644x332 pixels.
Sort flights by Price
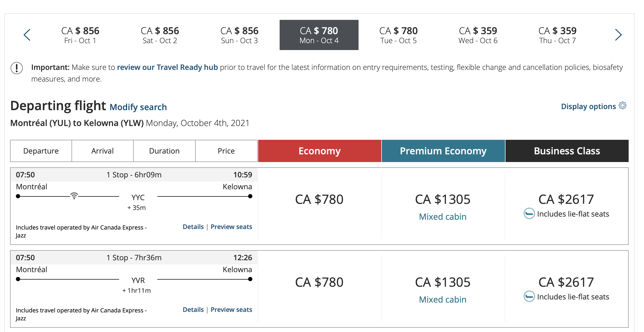(x=226, y=151)
